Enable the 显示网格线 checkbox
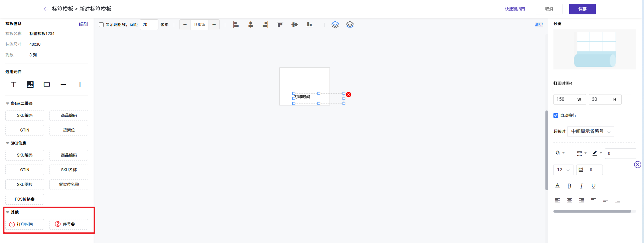This screenshot has width=644, height=243. click(101, 25)
